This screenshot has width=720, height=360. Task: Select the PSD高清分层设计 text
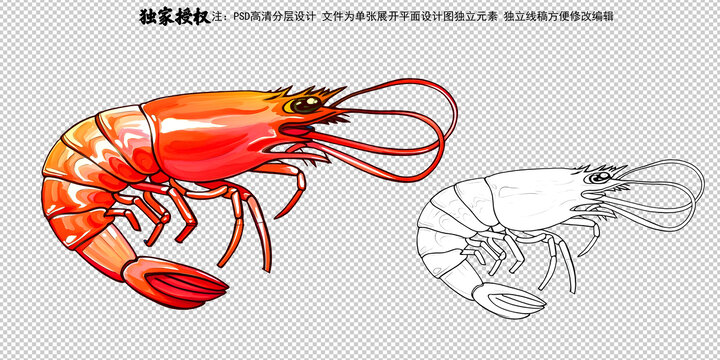click(x=275, y=17)
